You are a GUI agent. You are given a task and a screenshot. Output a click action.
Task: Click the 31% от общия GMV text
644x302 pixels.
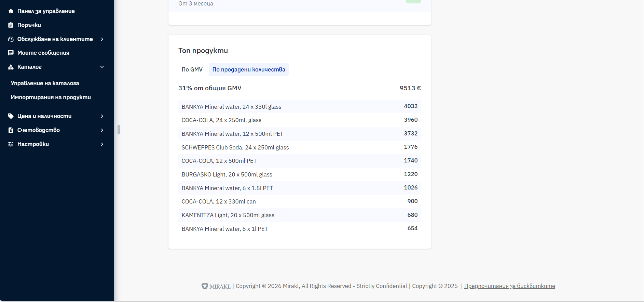(x=210, y=88)
